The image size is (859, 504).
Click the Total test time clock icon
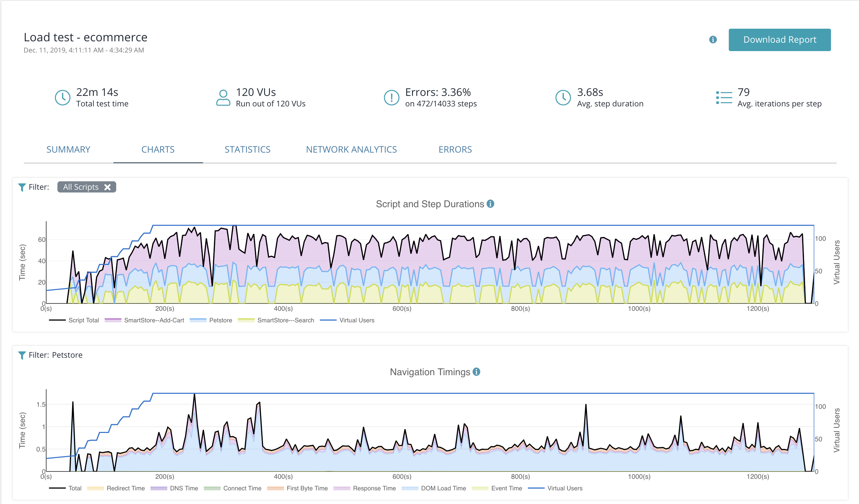[x=63, y=98]
